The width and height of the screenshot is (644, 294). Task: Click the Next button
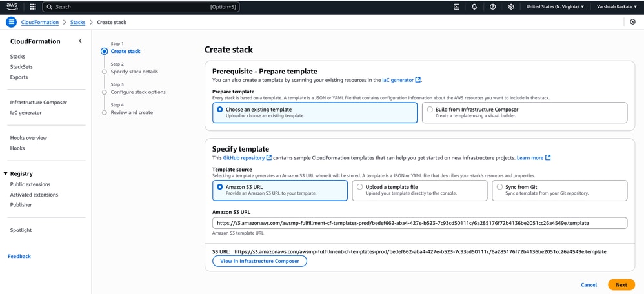click(621, 284)
